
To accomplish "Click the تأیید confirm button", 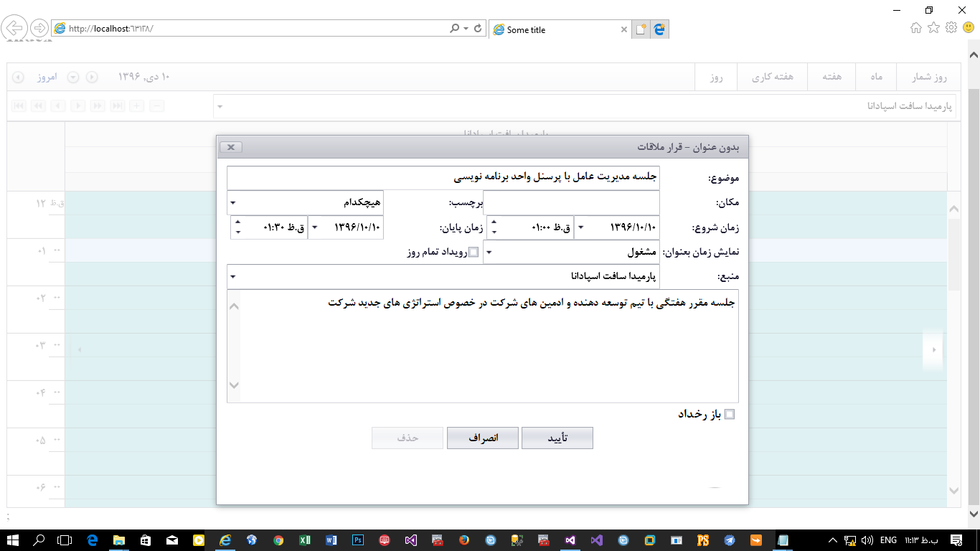I will pyautogui.click(x=557, y=438).
